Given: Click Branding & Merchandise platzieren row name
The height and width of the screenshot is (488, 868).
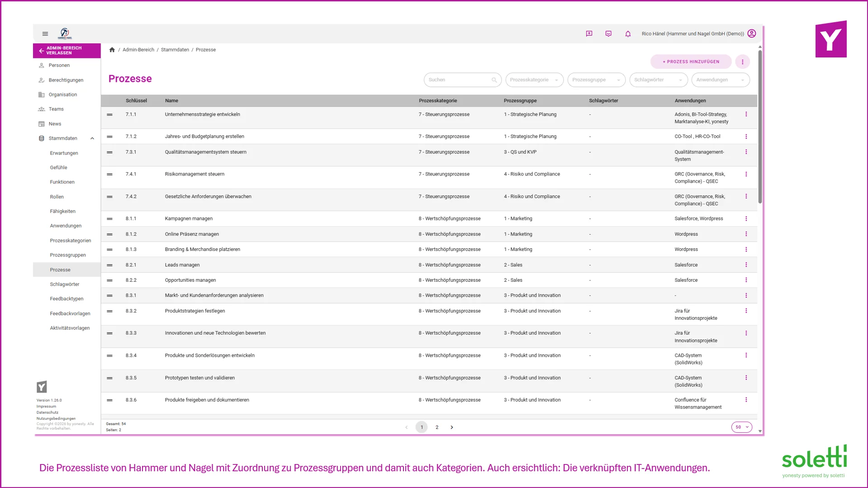Looking at the screenshot, I should [203, 250].
